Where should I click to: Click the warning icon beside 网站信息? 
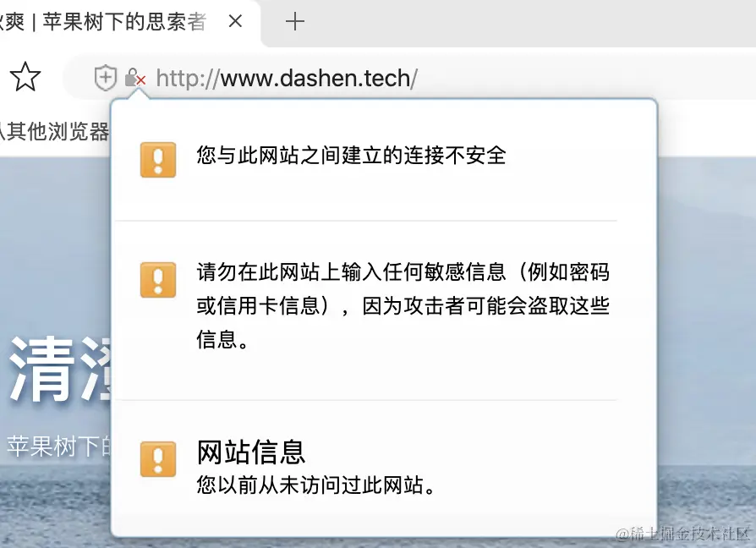pyautogui.click(x=158, y=459)
